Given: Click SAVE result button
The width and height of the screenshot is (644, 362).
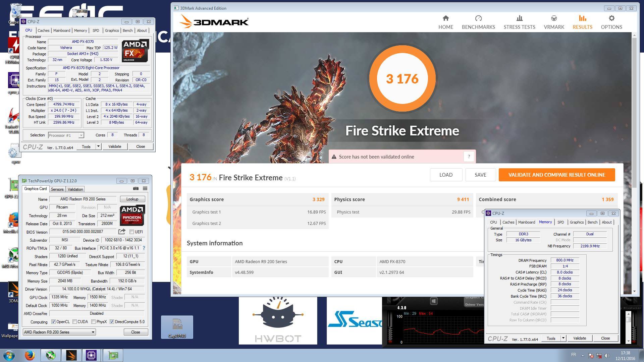Looking at the screenshot, I should click(480, 175).
